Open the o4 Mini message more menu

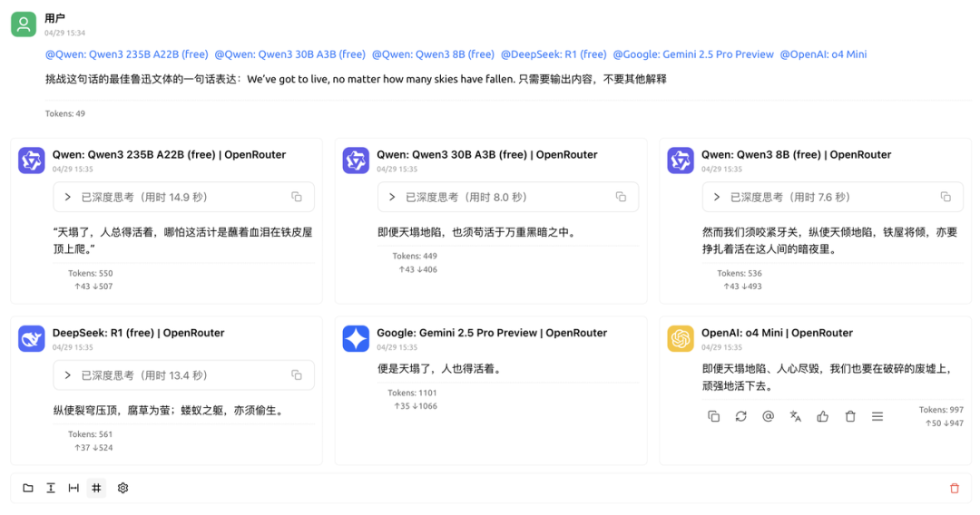pos(877,416)
